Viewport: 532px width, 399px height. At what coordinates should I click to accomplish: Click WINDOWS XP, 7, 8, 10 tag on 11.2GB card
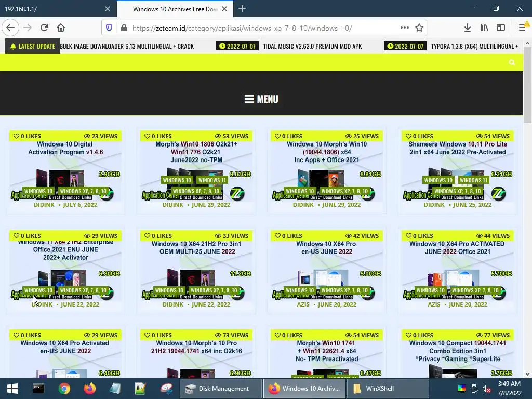tap(214, 290)
